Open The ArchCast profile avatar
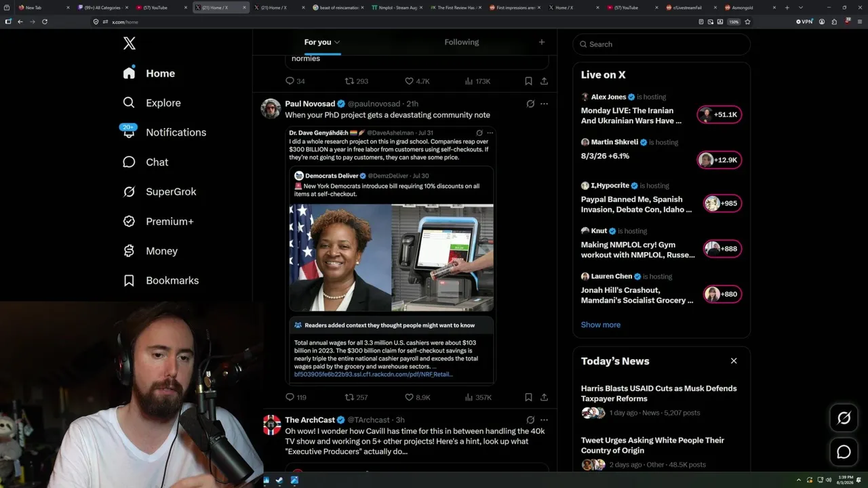Screen dimensions: 868x488 pyautogui.click(x=272, y=425)
